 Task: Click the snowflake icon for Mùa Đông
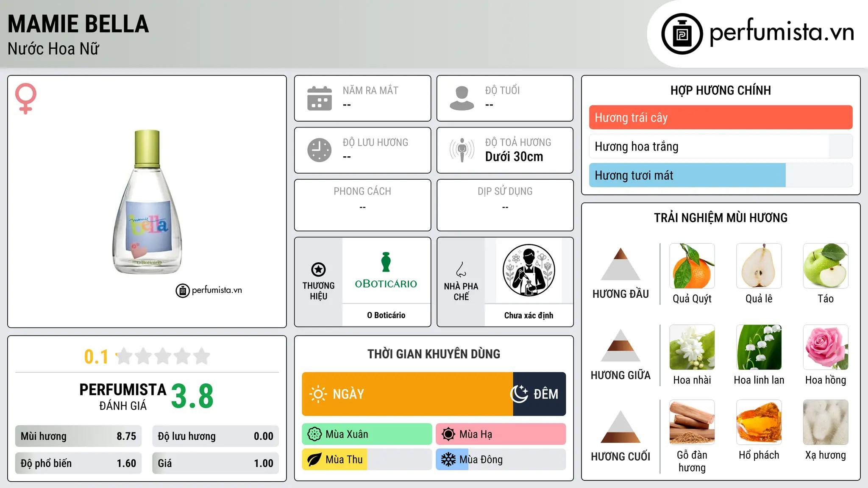click(448, 460)
